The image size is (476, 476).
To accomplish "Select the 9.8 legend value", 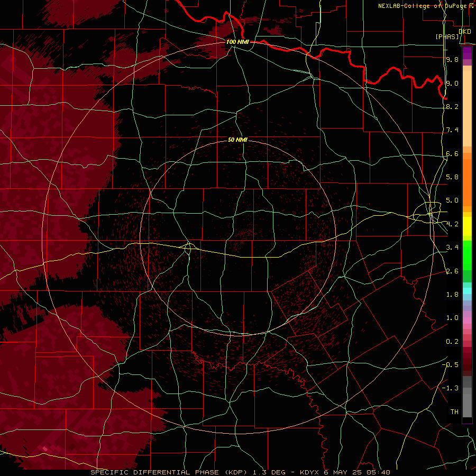I will click(452, 59).
